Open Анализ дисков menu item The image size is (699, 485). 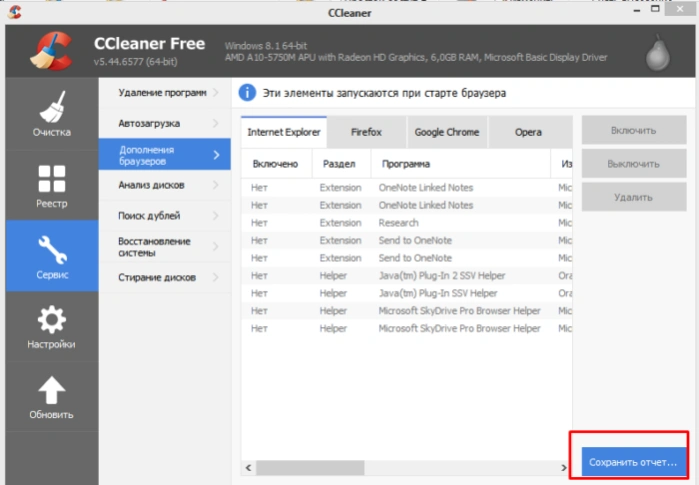click(x=164, y=185)
